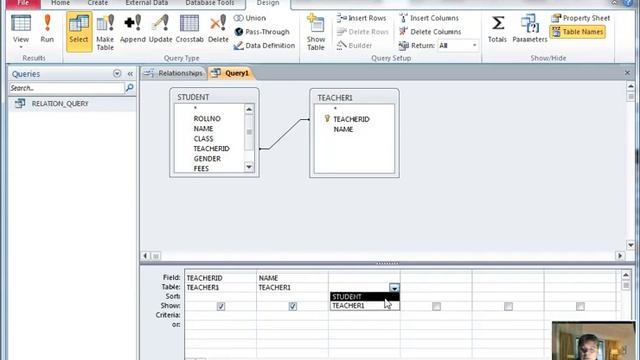Choose the Make Table query type

tap(105, 33)
